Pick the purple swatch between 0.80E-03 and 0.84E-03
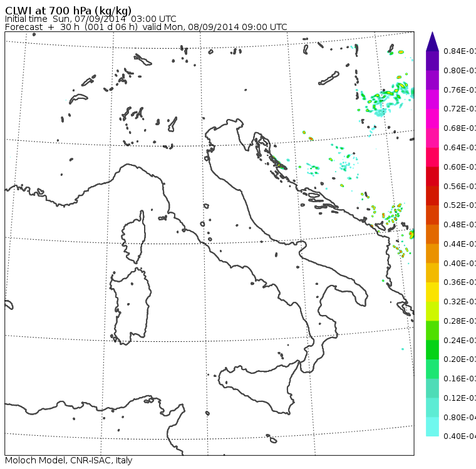This screenshot has width=476, height=469. tap(432, 61)
